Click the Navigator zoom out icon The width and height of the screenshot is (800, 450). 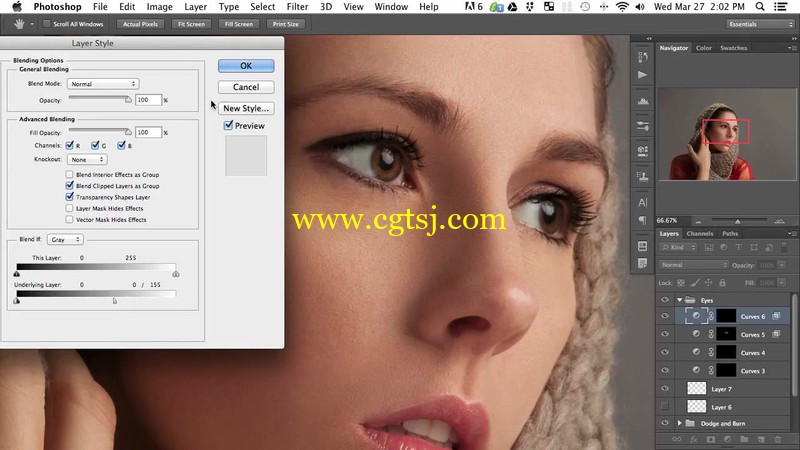(x=698, y=221)
